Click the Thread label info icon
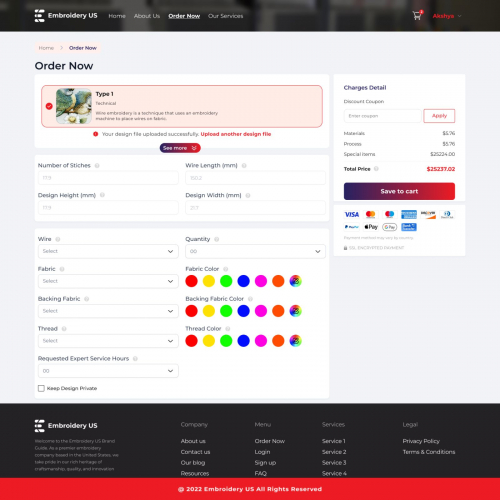This screenshot has height=500, width=500. tap(64, 329)
